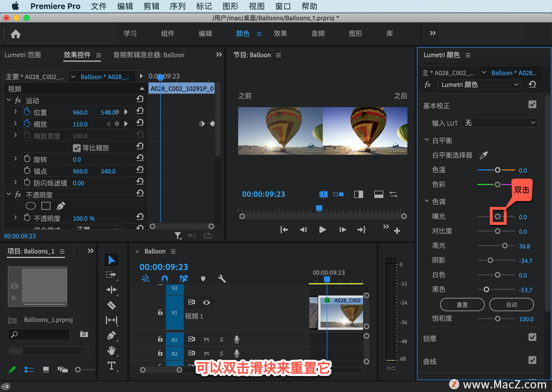Screen dimensions: 552x392
Task: Click the 重置 tone button
Action: click(x=462, y=305)
